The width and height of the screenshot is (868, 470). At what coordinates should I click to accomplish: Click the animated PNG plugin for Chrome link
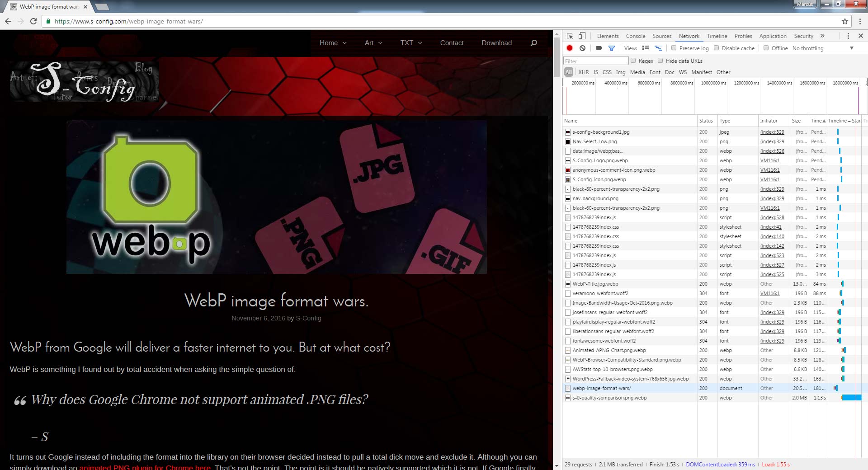pyautogui.click(x=145, y=467)
